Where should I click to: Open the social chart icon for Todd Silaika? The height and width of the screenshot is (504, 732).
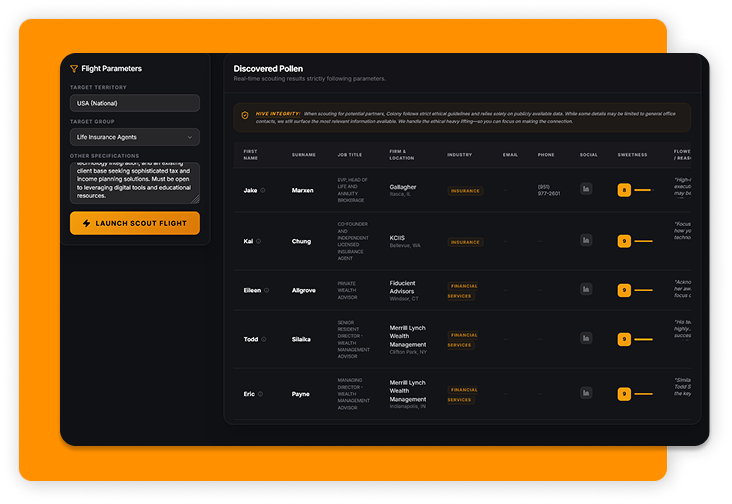(587, 339)
